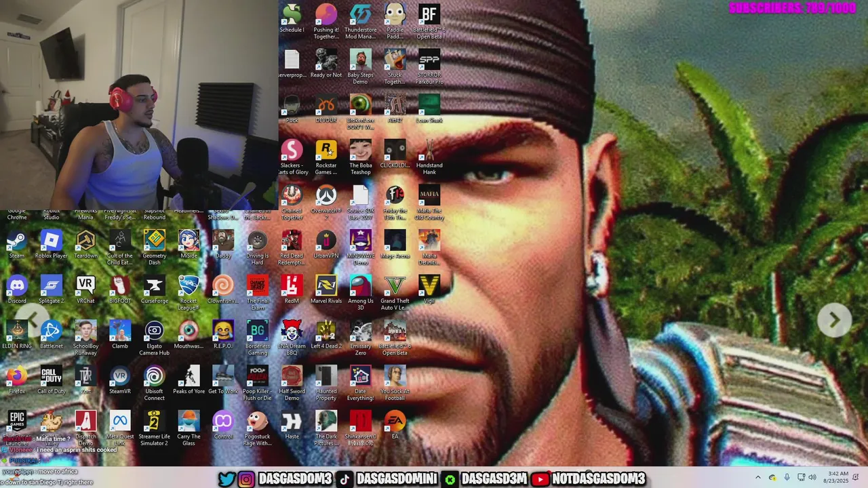The width and height of the screenshot is (868, 488).
Task: Open the Steam desktop shortcut
Action: [x=17, y=245]
